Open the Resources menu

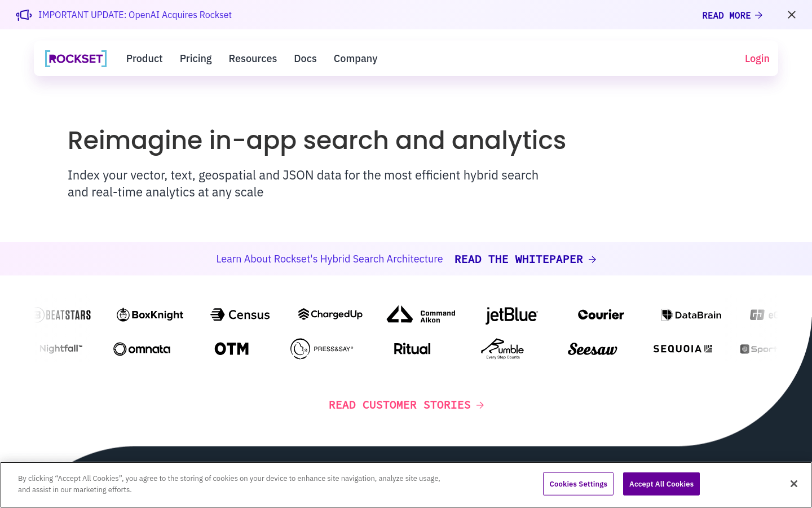pyautogui.click(x=253, y=59)
